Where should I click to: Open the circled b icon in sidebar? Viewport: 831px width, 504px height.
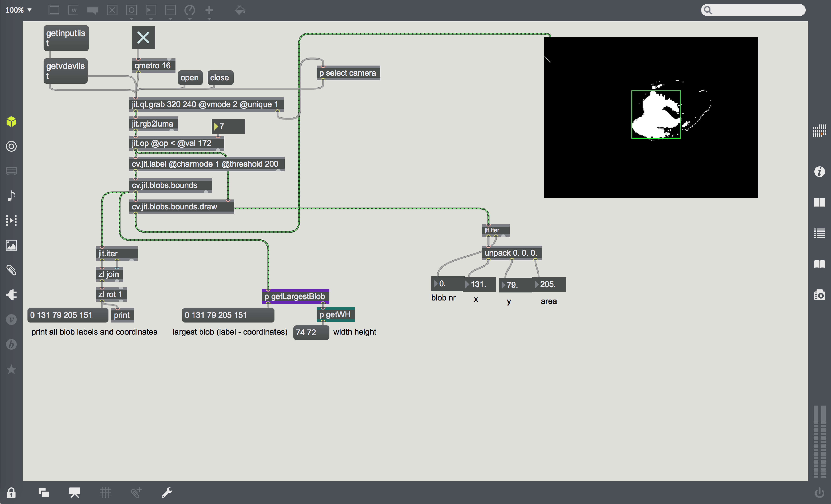click(11, 345)
